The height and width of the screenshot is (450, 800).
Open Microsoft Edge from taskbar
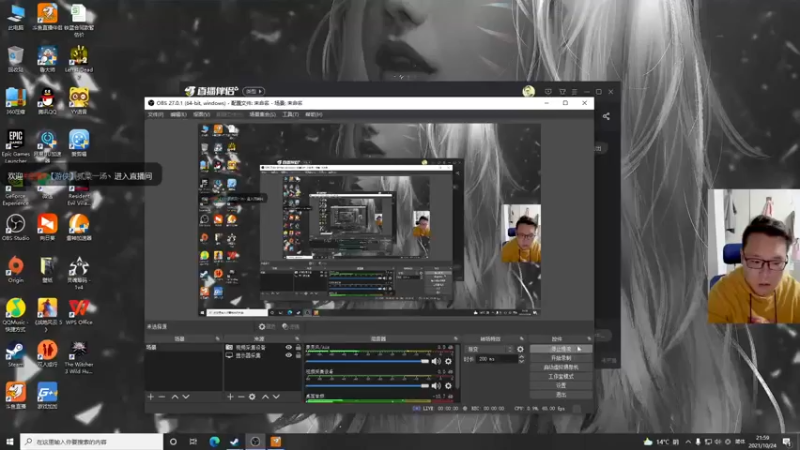click(x=214, y=442)
